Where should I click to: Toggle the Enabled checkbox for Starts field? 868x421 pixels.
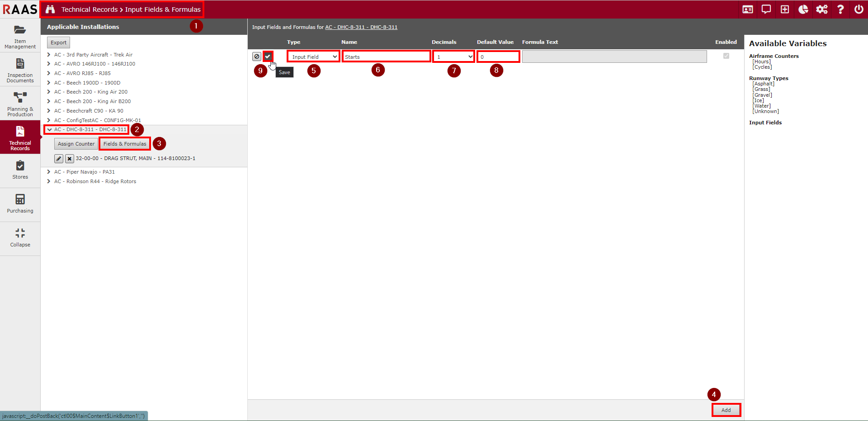tap(726, 56)
